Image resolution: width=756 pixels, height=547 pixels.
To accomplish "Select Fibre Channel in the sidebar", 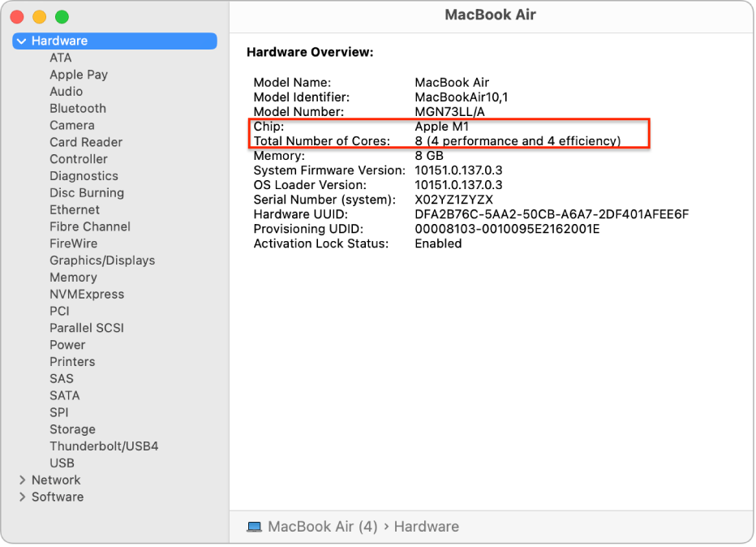I will tap(90, 226).
